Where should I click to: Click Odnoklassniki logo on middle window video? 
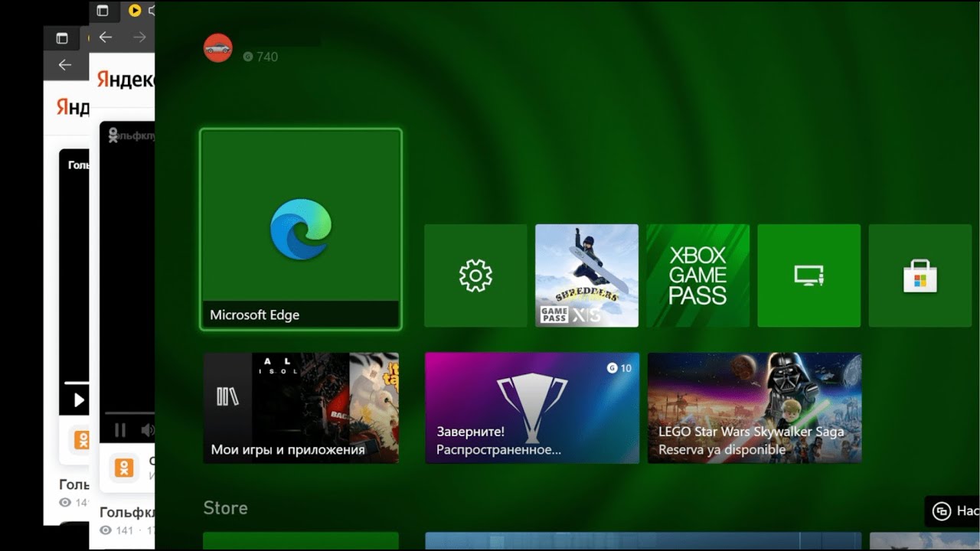(113, 135)
